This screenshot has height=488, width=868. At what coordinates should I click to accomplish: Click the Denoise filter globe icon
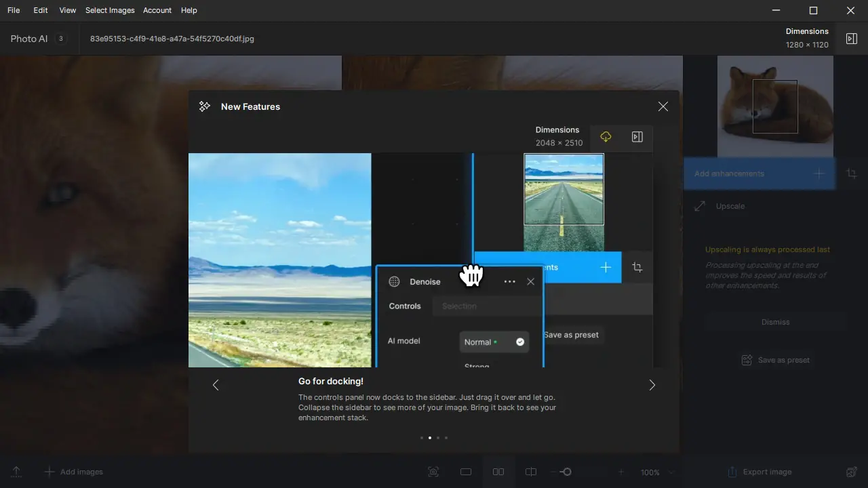[x=394, y=281]
